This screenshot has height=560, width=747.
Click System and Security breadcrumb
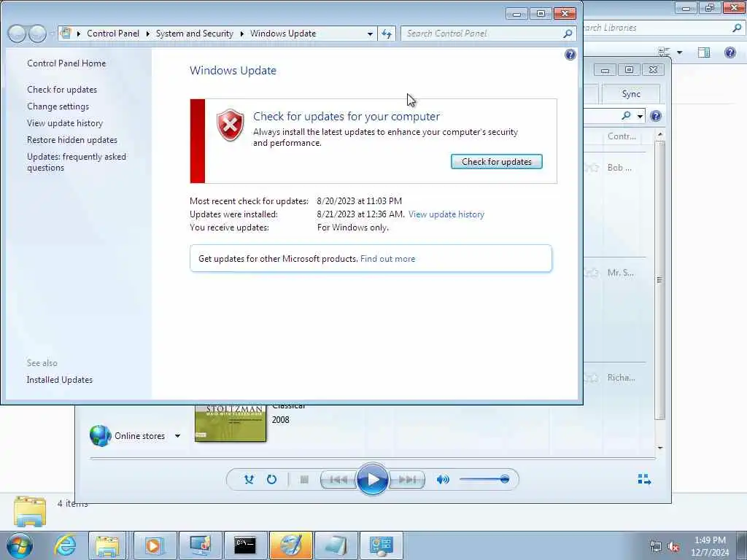coord(194,34)
